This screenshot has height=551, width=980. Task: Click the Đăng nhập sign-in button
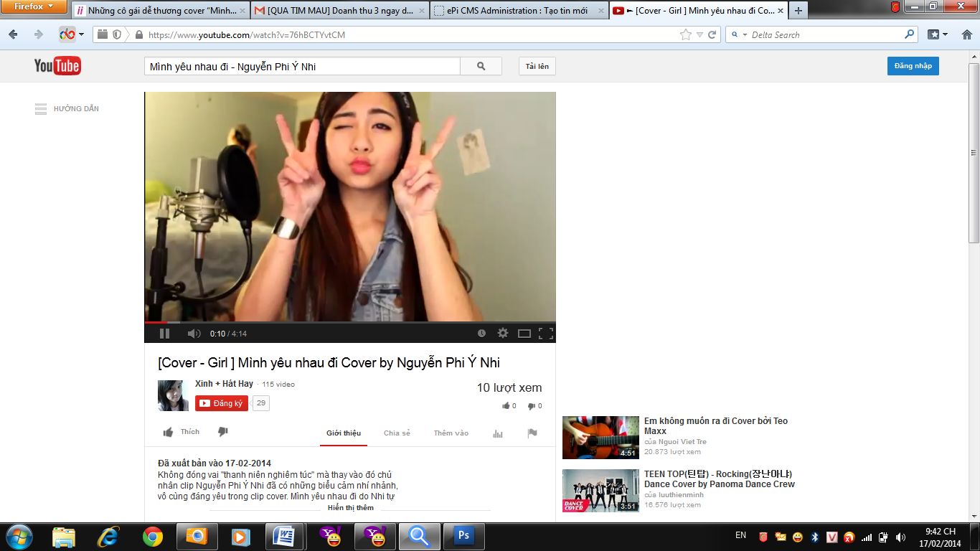[x=913, y=66]
